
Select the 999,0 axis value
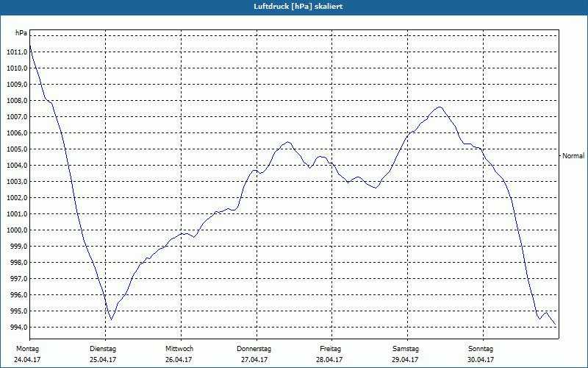[19, 246]
